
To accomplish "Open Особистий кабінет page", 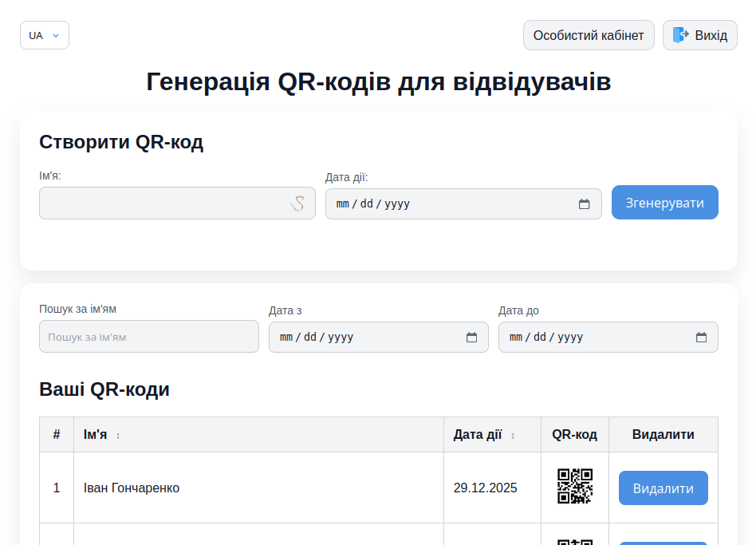I will [x=589, y=35].
